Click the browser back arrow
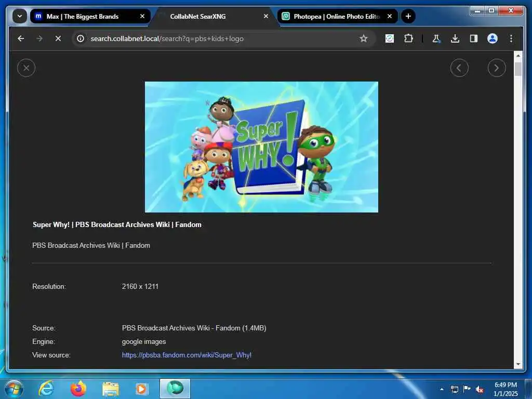532x399 pixels. click(x=21, y=38)
